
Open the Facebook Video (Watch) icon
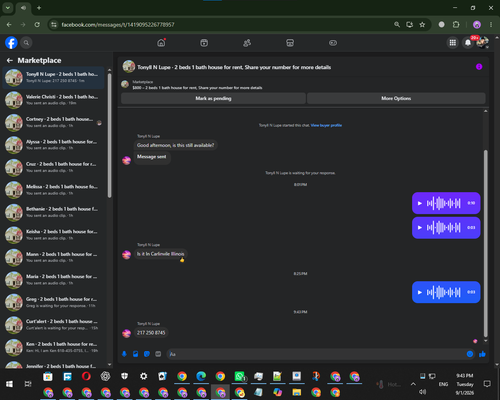[x=204, y=43]
